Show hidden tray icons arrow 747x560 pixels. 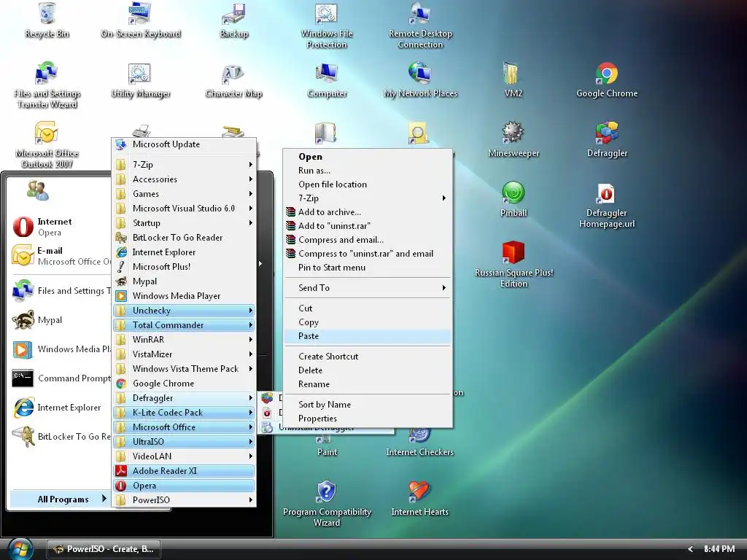tap(690, 549)
